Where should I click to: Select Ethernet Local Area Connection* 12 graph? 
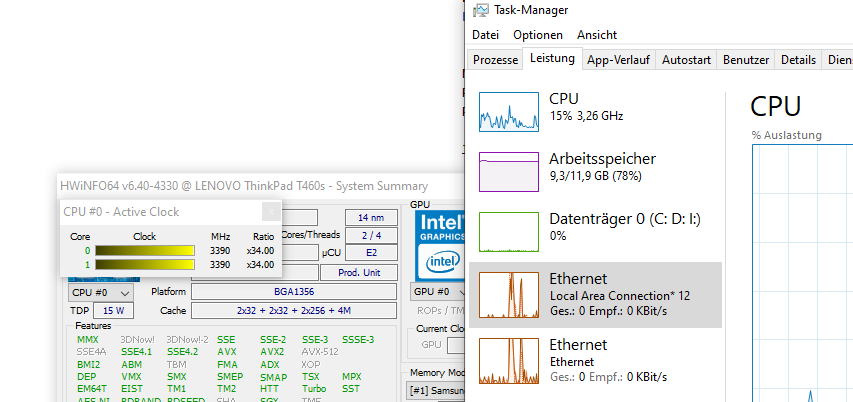pyautogui.click(x=509, y=295)
